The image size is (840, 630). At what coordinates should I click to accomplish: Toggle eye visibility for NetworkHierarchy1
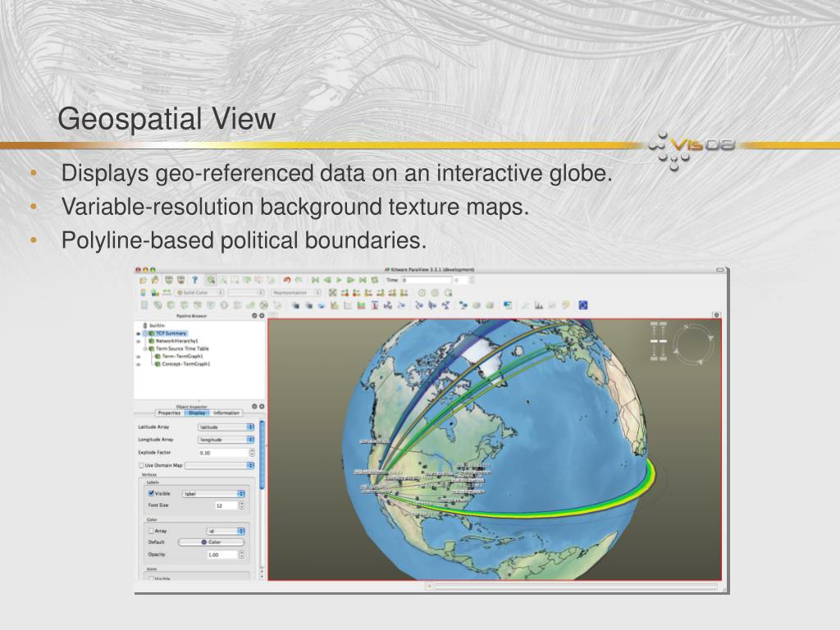coord(138,341)
